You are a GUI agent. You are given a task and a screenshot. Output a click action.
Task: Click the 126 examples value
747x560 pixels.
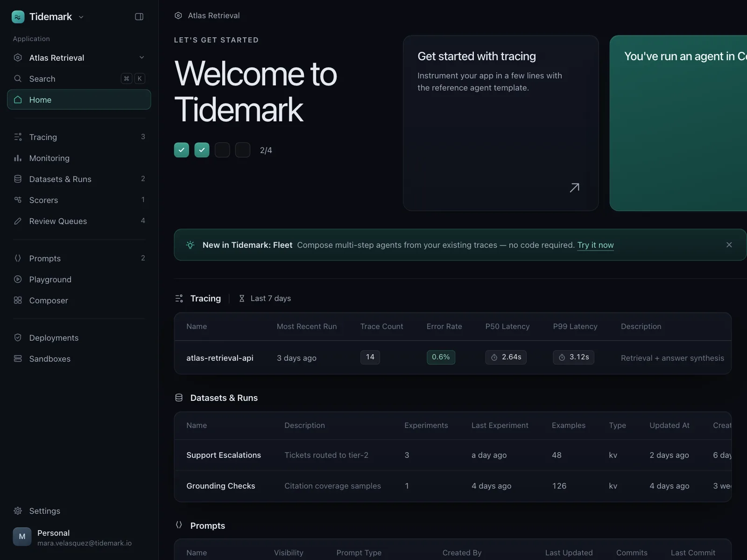pos(559,486)
